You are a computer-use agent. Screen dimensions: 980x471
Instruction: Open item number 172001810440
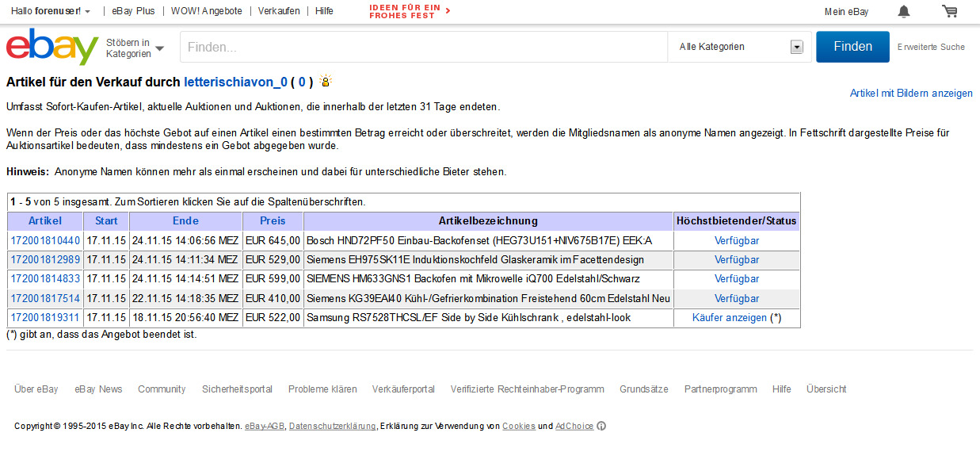click(x=45, y=240)
